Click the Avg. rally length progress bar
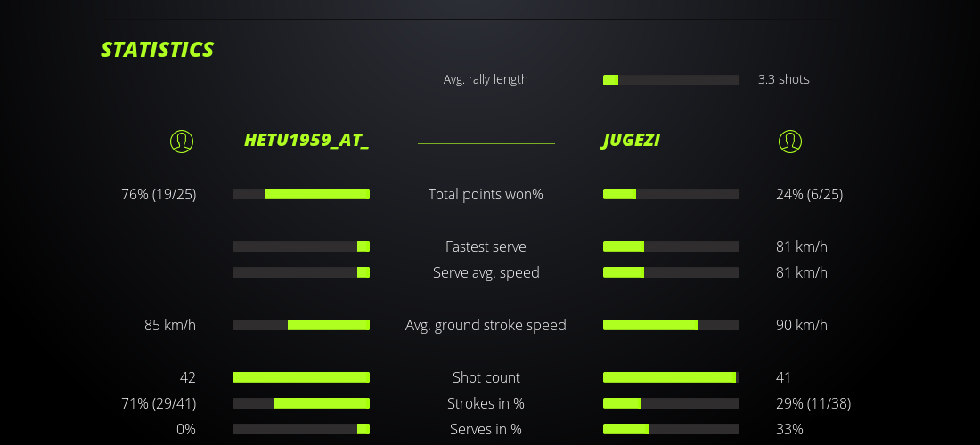 [671, 80]
